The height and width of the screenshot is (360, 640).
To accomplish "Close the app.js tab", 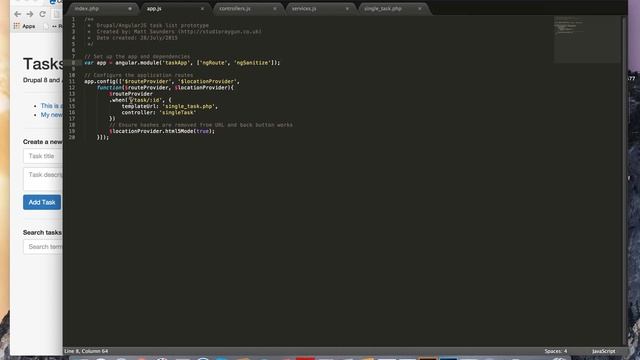I will (x=202, y=9).
